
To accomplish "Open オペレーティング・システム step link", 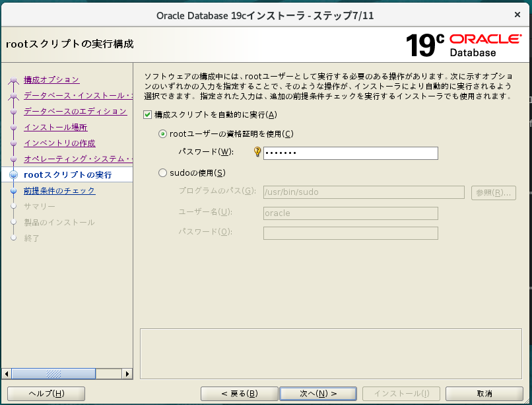I will coord(78,159).
